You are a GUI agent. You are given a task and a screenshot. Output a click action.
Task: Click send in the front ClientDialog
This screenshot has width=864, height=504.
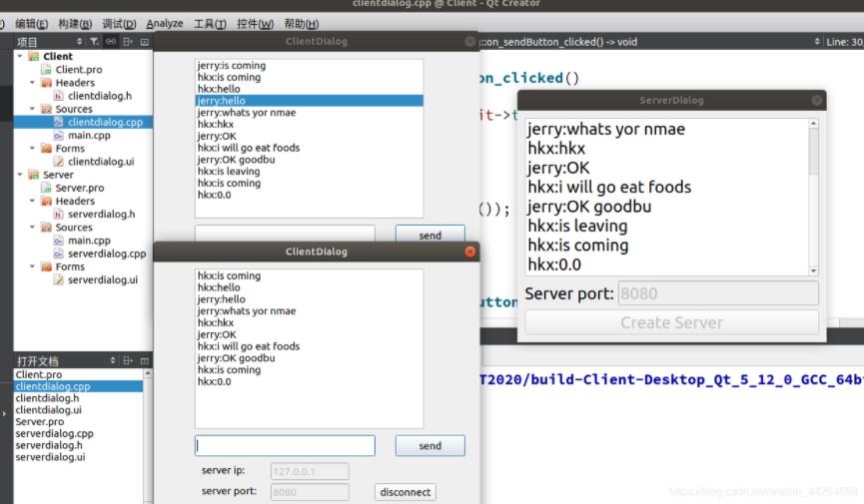[x=430, y=445]
